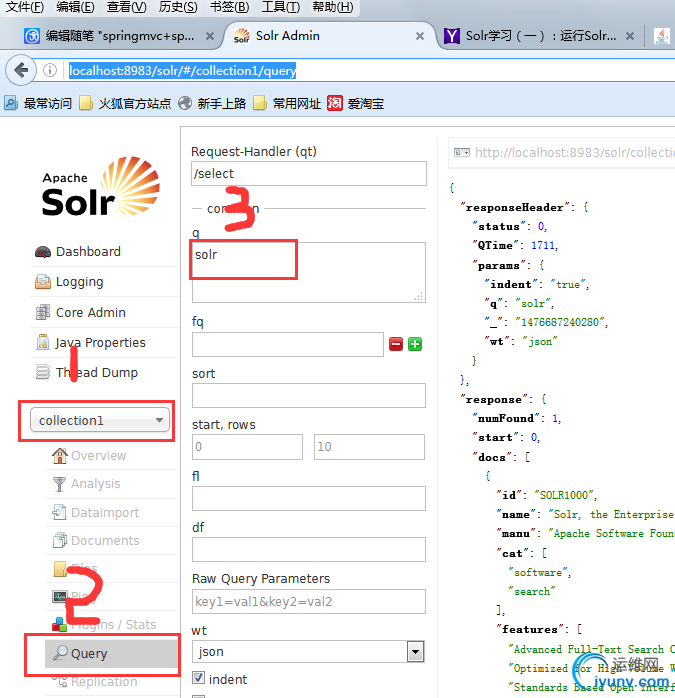This screenshot has width=675, height=698.
Task: Click the Overview house icon
Action: coord(59,455)
